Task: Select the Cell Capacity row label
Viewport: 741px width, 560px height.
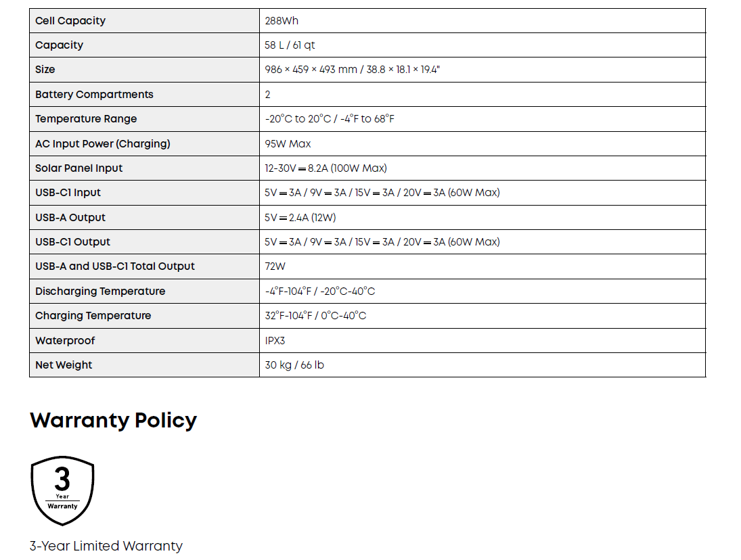Action: click(70, 21)
